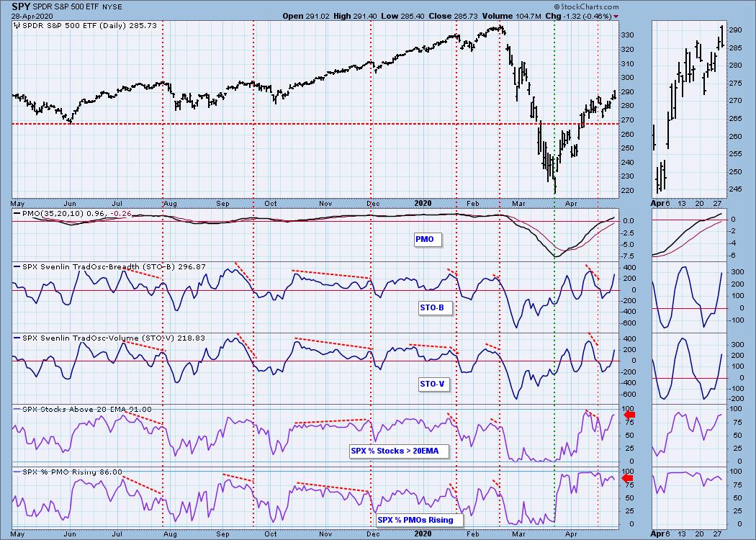The width and height of the screenshot is (756, 540).
Task: Click the Volume 104.7M value
Action: [x=511, y=16]
